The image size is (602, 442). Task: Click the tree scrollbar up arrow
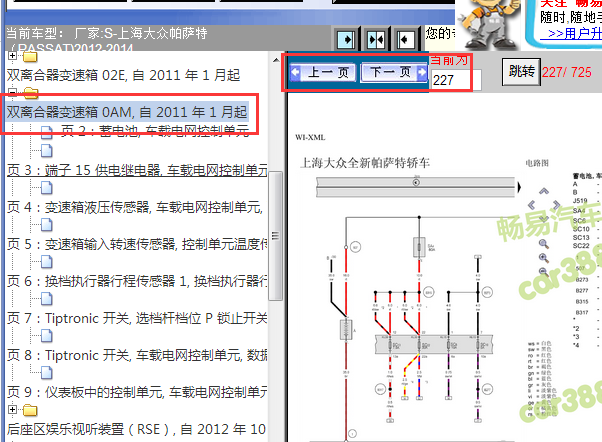coord(276,60)
